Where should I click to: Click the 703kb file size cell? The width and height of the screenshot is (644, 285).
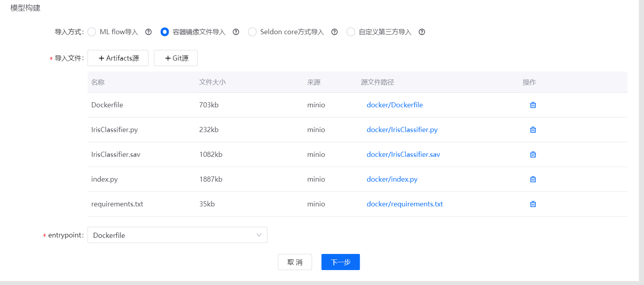point(209,105)
